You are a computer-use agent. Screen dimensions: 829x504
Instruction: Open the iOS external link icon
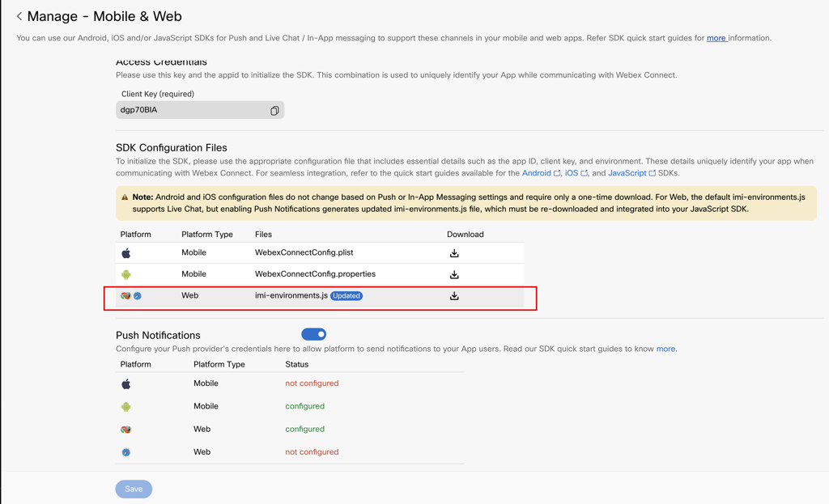pos(585,172)
